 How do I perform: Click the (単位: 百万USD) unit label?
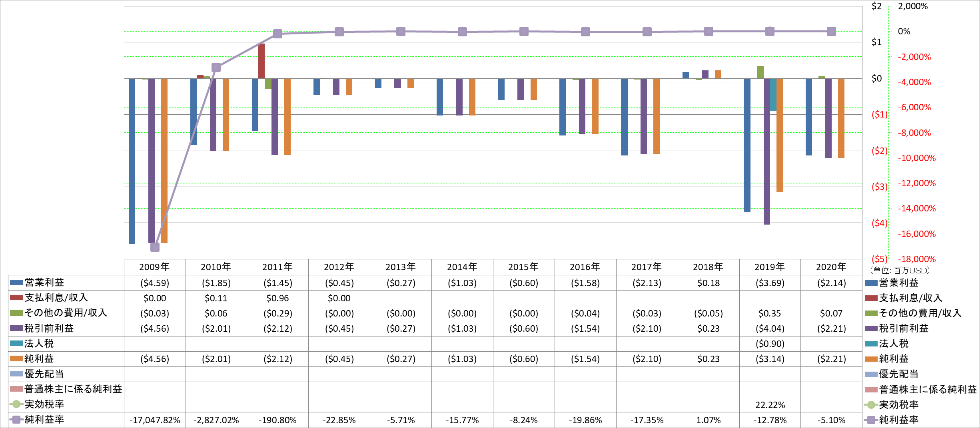899,271
